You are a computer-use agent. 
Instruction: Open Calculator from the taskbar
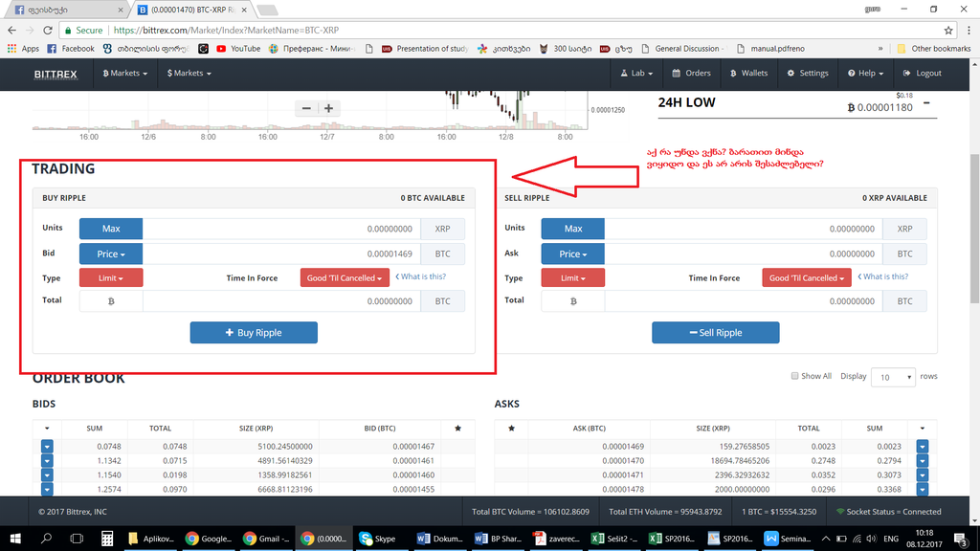coord(107,539)
